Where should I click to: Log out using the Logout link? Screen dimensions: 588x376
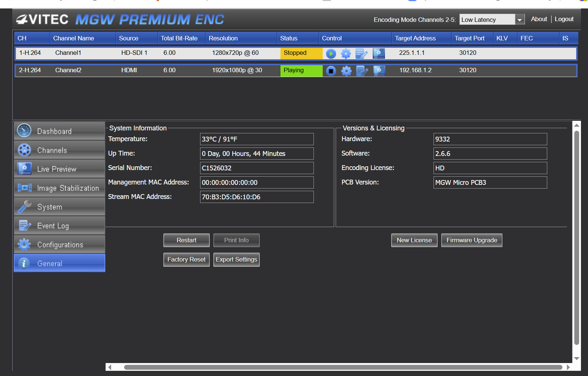point(564,19)
